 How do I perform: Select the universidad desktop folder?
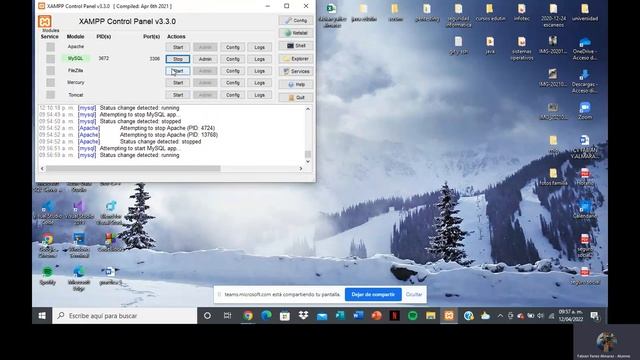pos(585,13)
